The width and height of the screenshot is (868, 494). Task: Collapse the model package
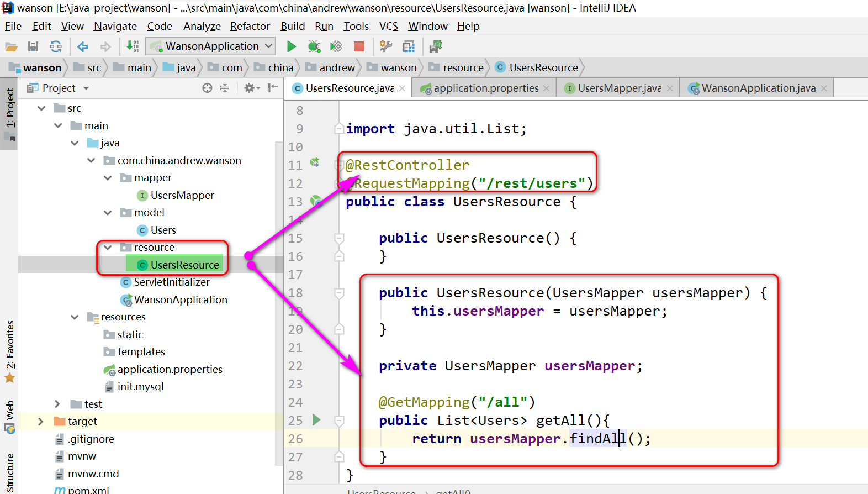pyautogui.click(x=108, y=213)
